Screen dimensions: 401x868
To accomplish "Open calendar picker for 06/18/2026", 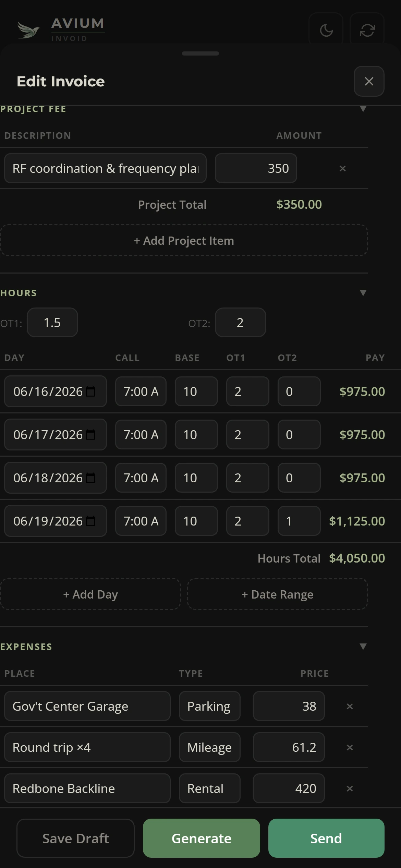I will [90, 478].
